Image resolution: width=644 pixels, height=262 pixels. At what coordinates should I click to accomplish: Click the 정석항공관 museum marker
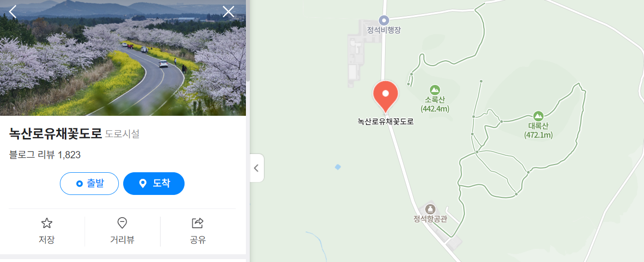point(430,209)
